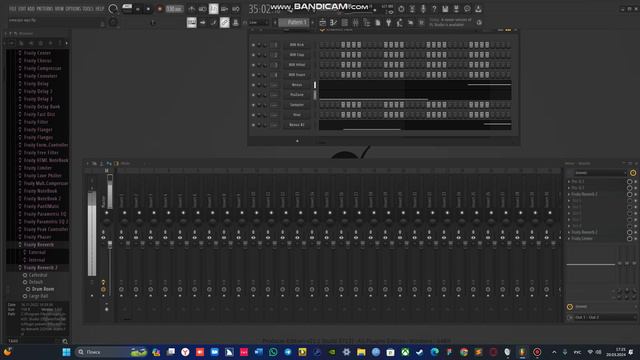The image size is (640, 360).
Task: Click the close all windows icon
Action: [422, 23]
